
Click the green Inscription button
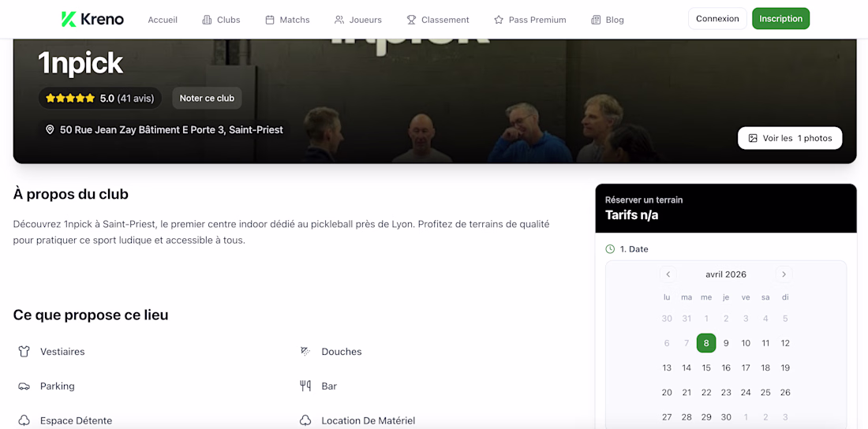pos(780,18)
